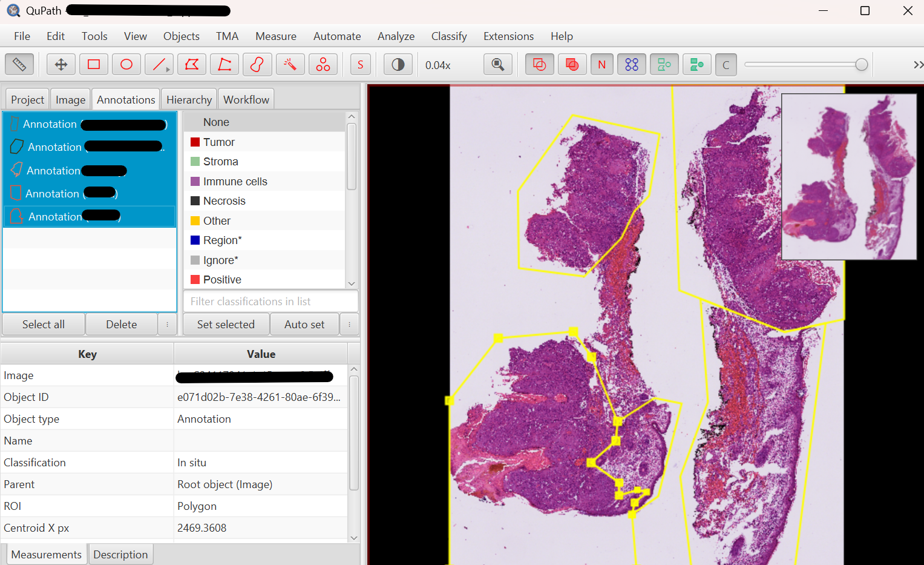924x565 pixels.
Task: Click the Object ID value cell
Action: click(x=261, y=397)
